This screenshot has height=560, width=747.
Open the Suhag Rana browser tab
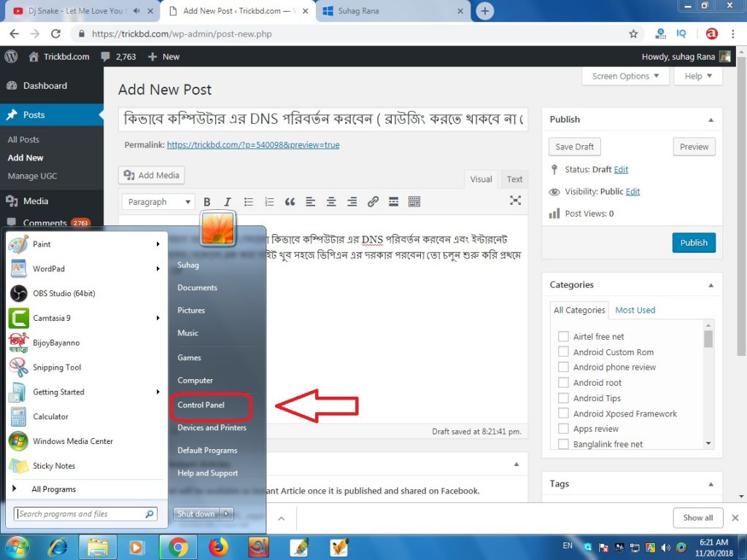pyautogui.click(x=393, y=11)
